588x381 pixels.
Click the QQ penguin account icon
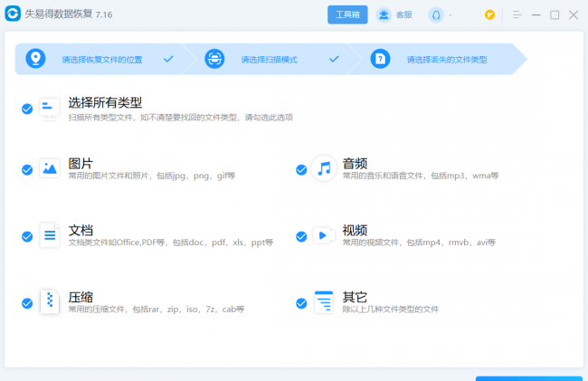point(436,15)
